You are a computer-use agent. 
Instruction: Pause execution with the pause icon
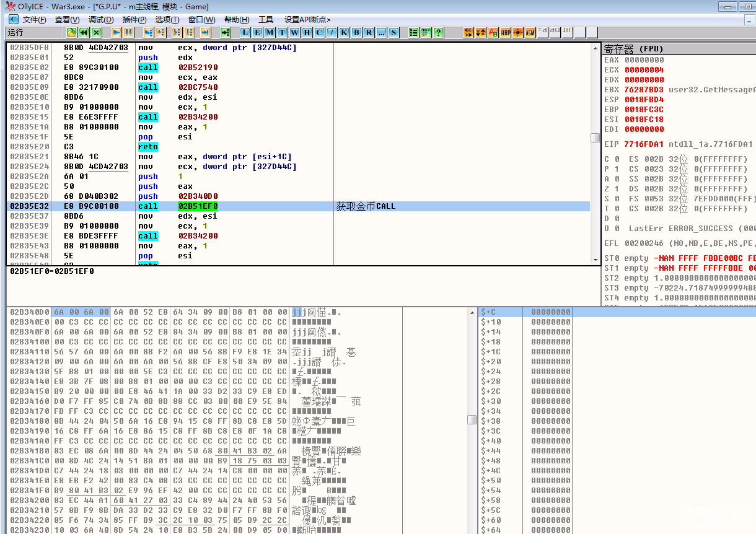[x=128, y=32]
